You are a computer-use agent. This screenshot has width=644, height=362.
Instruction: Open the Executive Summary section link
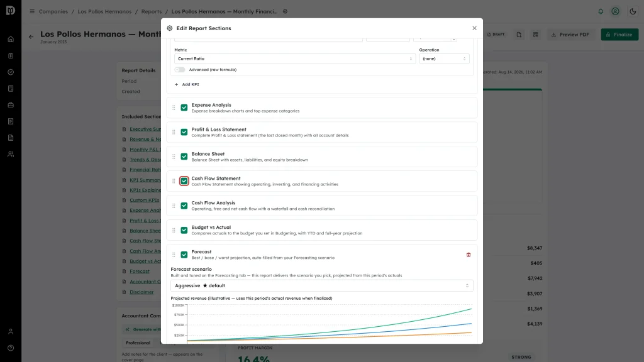pyautogui.click(x=145, y=129)
